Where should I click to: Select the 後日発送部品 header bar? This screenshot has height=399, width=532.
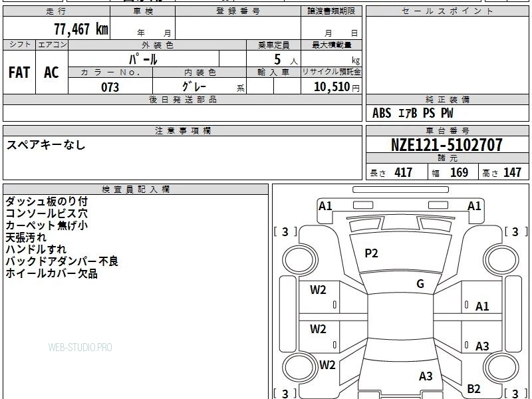(x=182, y=99)
